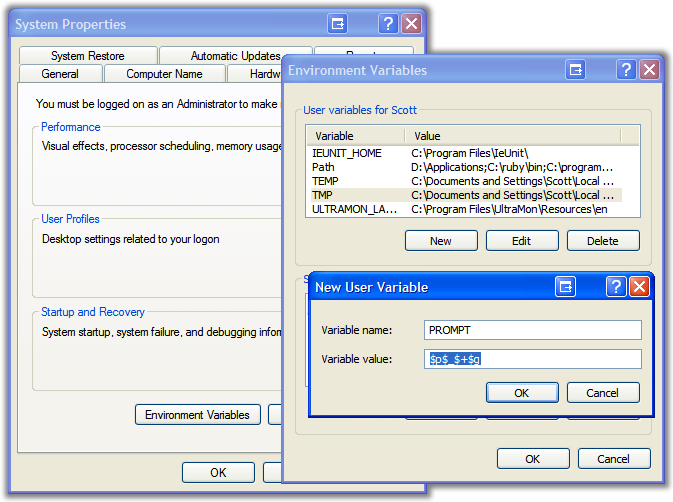Click OK in System Properties window
The height and width of the screenshot is (502, 673).
tap(218, 472)
